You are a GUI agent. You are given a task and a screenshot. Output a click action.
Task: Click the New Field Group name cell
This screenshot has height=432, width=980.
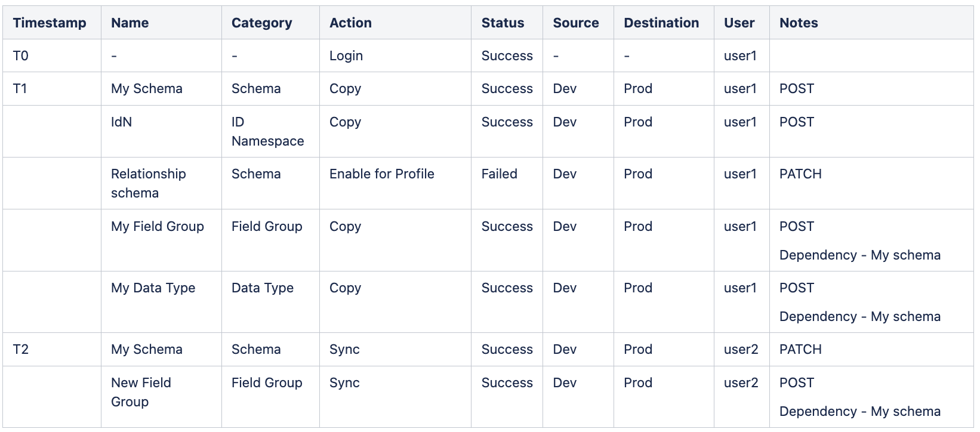click(141, 392)
